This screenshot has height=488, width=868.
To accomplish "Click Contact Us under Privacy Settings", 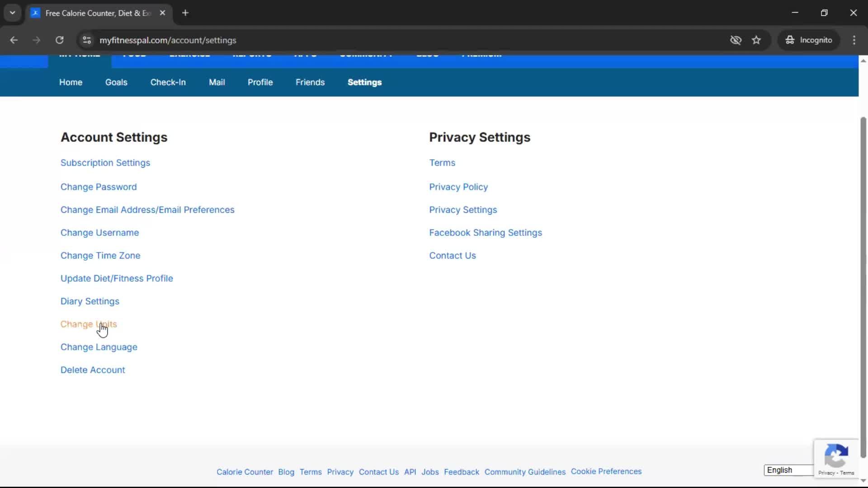I will (x=453, y=256).
